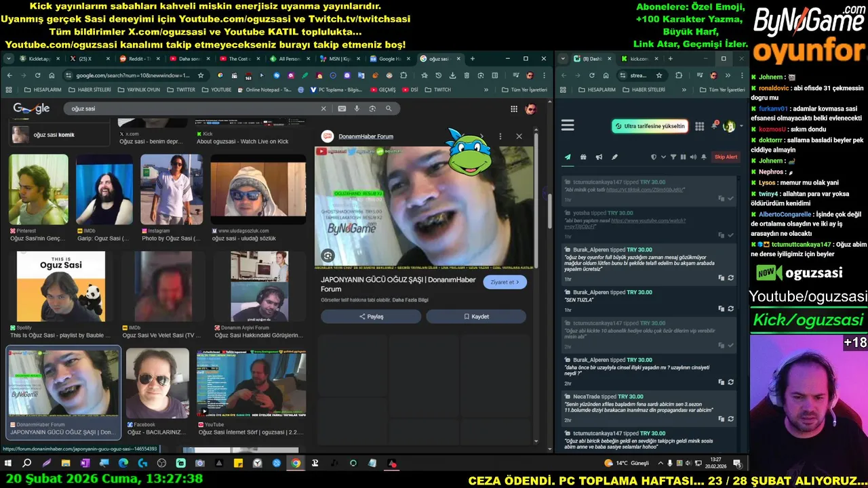Click the Kaydet save button
The image size is (868, 488).
(476, 317)
